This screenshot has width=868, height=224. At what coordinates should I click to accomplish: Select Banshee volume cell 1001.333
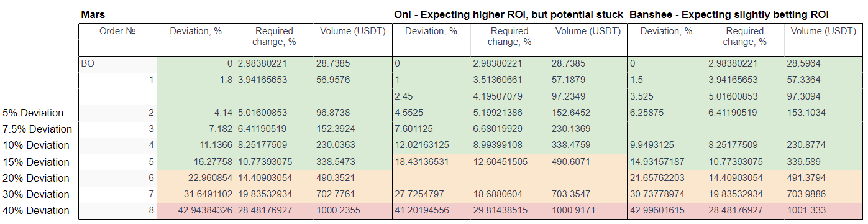(x=823, y=211)
